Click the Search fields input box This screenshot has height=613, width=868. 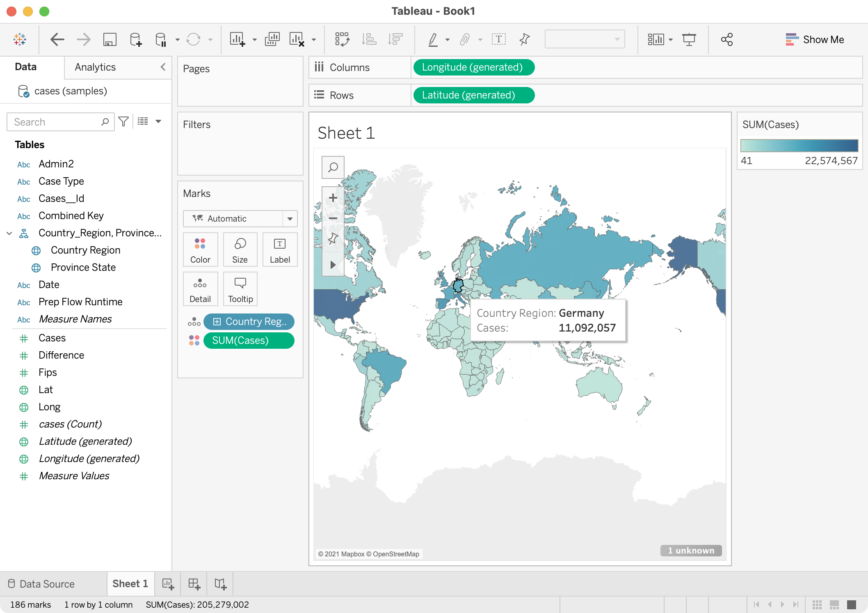click(55, 122)
